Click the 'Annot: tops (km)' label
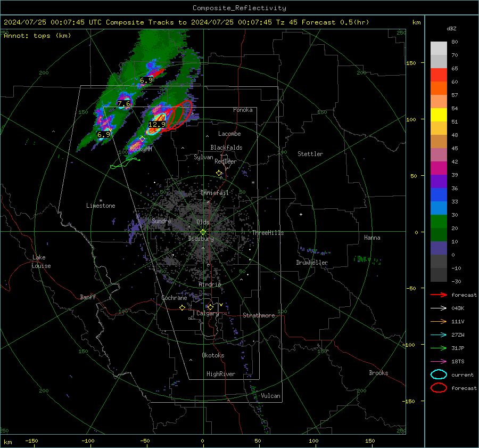 (x=38, y=36)
